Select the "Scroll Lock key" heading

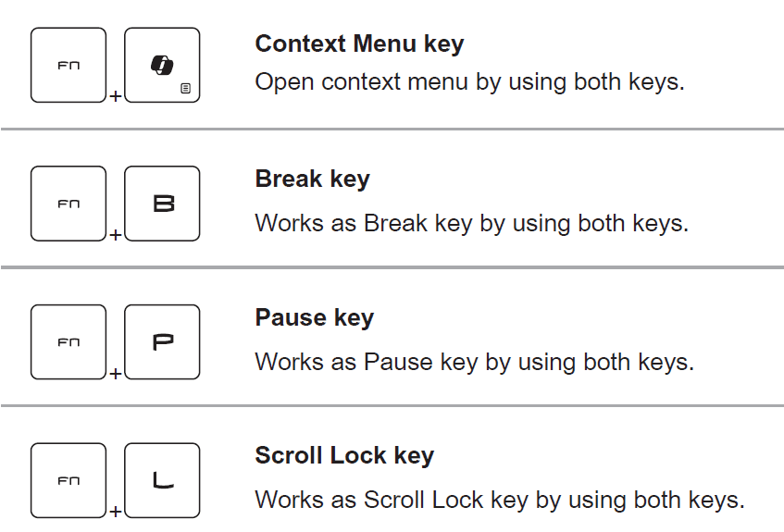click(344, 455)
